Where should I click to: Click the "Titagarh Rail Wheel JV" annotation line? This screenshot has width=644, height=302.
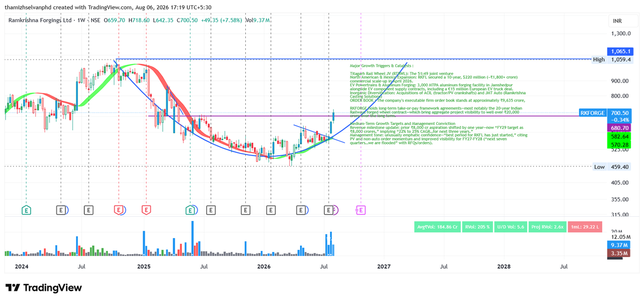[x=401, y=73]
